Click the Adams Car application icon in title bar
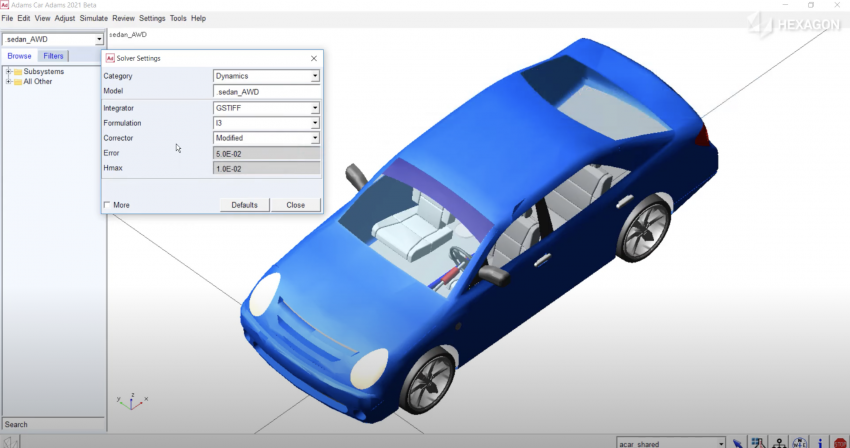850x448 pixels. [x=4, y=5]
